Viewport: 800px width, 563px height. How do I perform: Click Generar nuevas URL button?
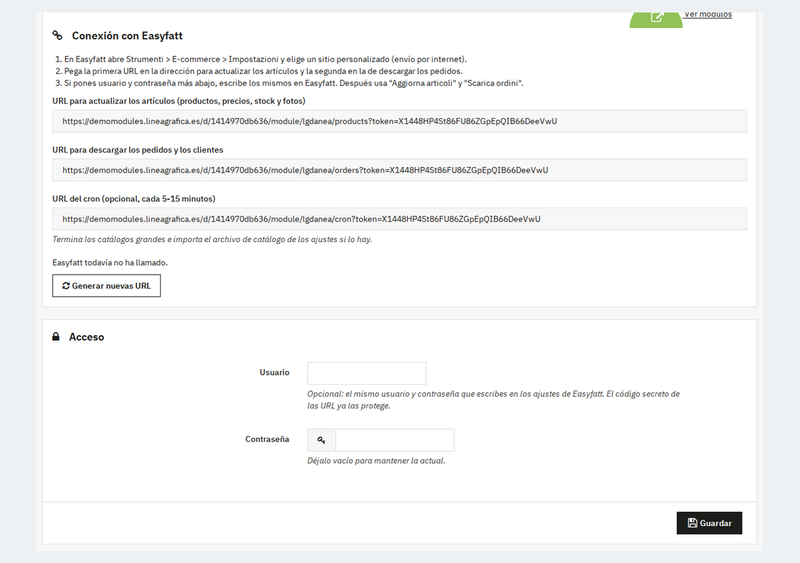point(106,286)
